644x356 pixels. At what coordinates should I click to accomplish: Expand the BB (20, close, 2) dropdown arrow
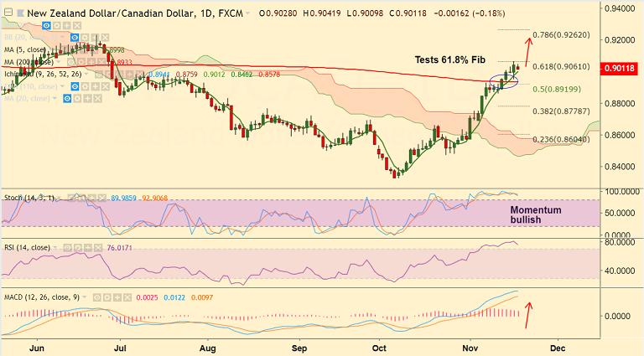[x=62, y=37]
